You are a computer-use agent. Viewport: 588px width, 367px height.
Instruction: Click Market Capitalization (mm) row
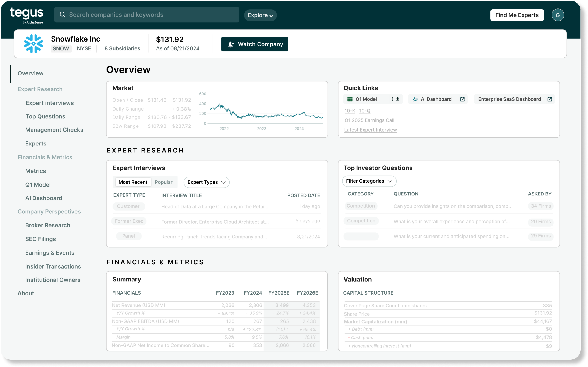click(x=448, y=321)
